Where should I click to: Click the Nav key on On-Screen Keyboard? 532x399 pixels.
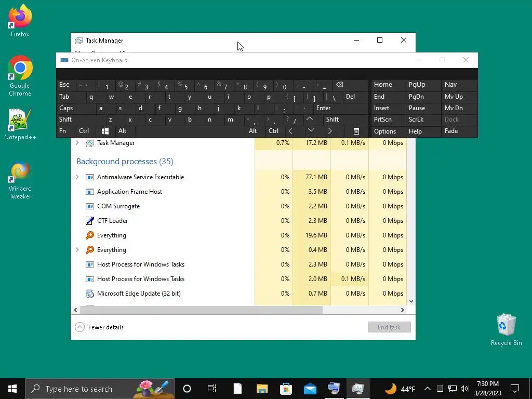459,85
